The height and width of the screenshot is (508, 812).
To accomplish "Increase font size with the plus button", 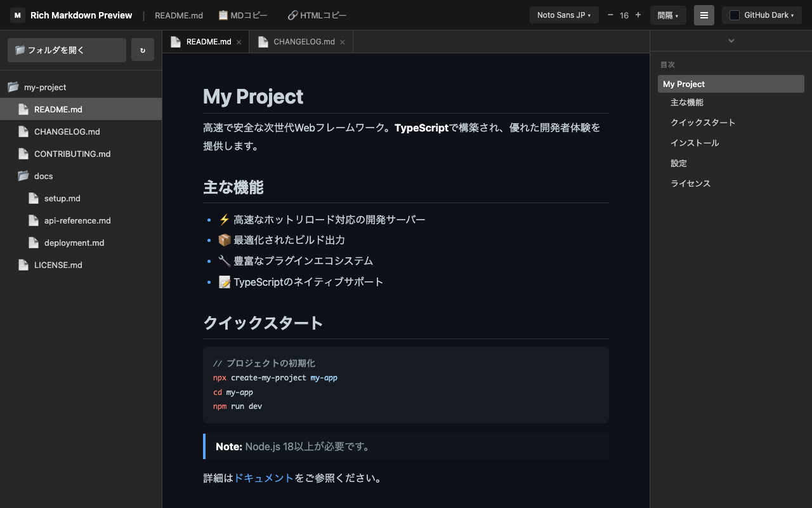I will (638, 15).
